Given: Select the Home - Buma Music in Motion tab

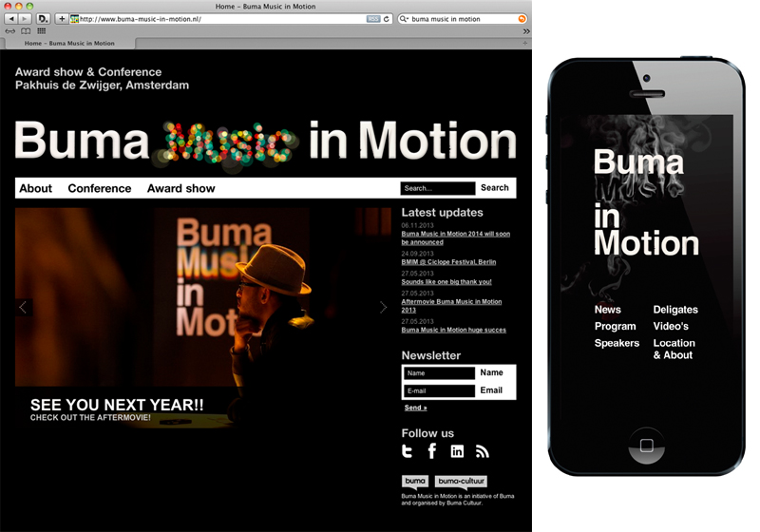Looking at the screenshot, I should tap(69, 43).
